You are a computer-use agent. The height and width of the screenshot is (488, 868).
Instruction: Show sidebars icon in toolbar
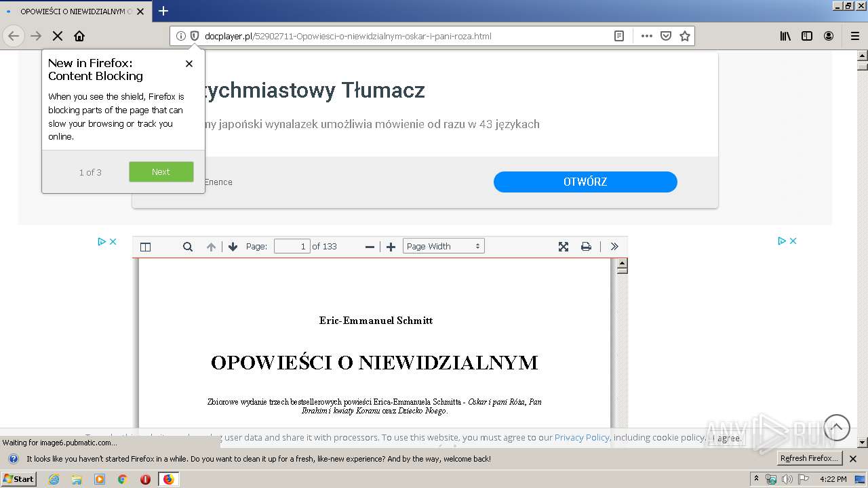click(807, 36)
